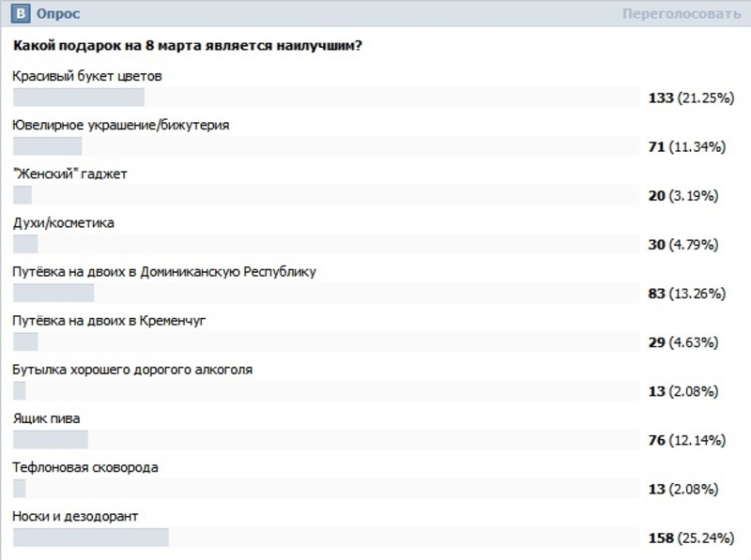
Task: Select the Духи/косметика option
Action: [63, 222]
